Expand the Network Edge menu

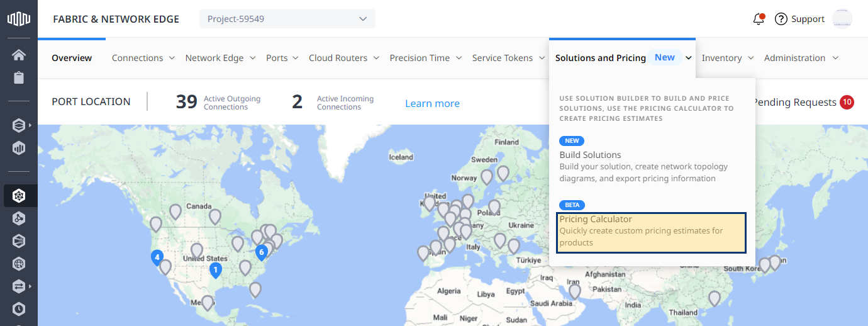point(220,58)
